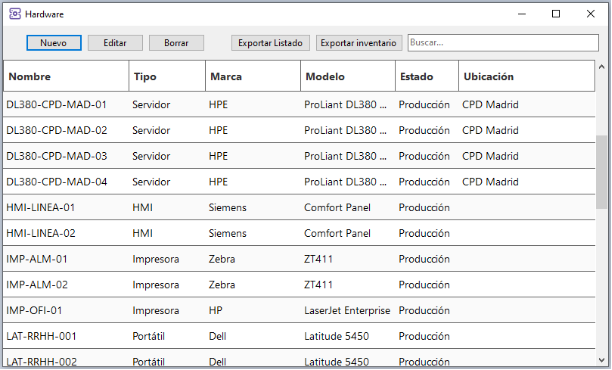Click ProLiant DL380 cell of DL380-CPD-MAD-03
The width and height of the screenshot is (612, 370).
(345, 156)
